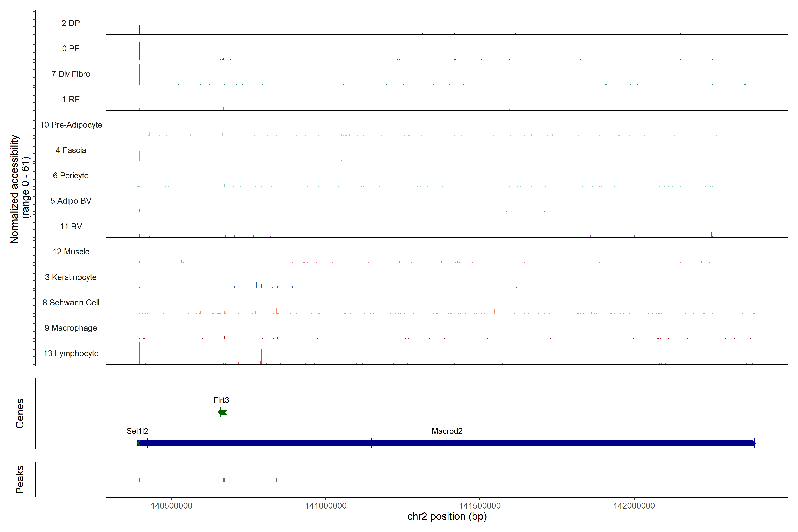
Task: Select the 0 PF track label
Action: coord(70,49)
